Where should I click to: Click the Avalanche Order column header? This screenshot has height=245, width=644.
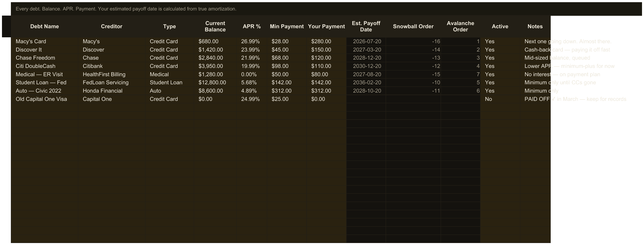point(460,26)
